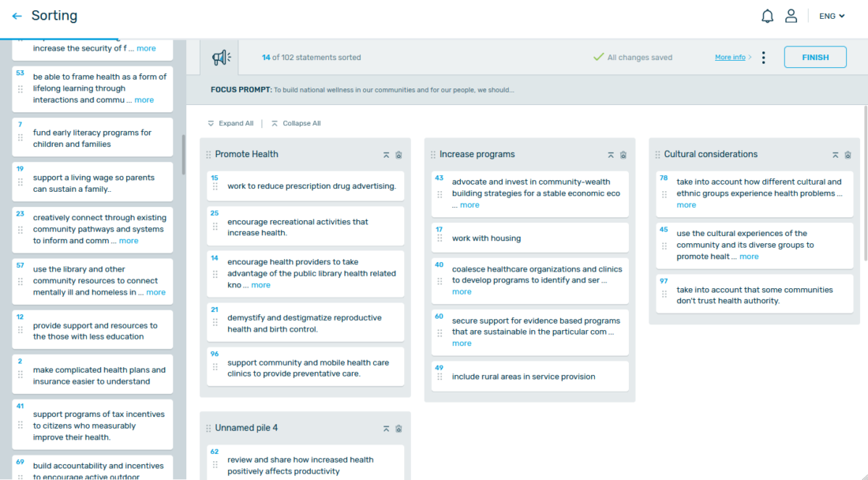Viewport: 868px width, 480px height.
Task: Show more text on statement 53
Action: coord(144,99)
